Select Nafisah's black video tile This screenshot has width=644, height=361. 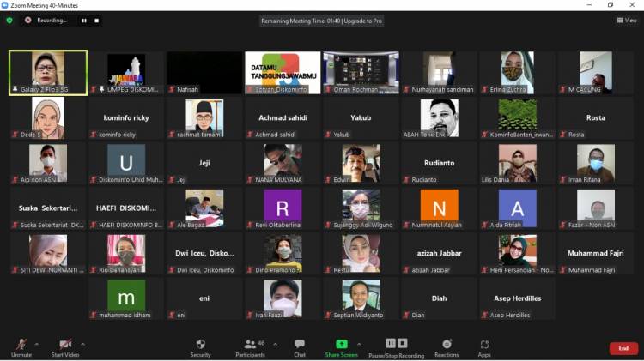(x=204, y=73)
